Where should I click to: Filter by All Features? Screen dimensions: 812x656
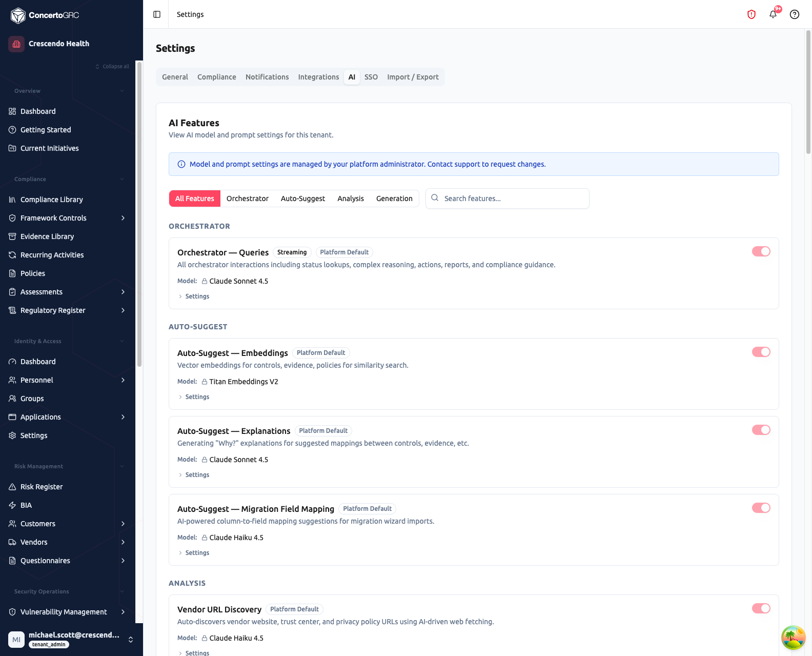click(195, 198)
